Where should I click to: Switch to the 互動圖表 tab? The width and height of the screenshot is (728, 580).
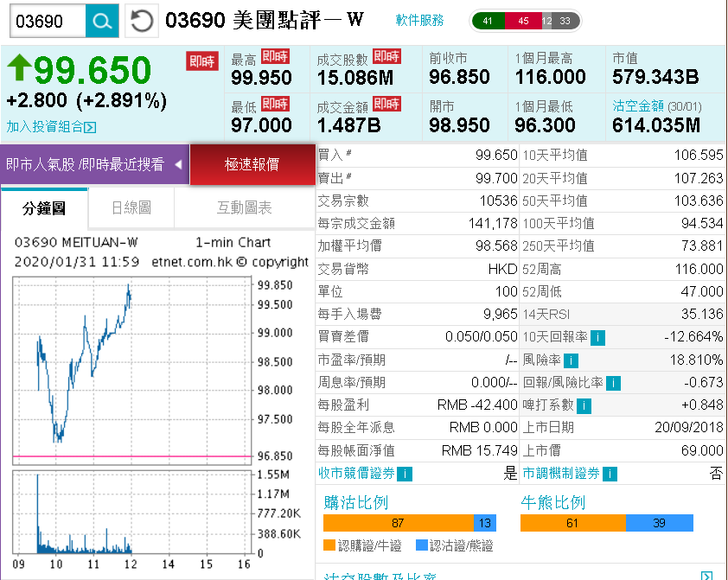coord(244,207)
